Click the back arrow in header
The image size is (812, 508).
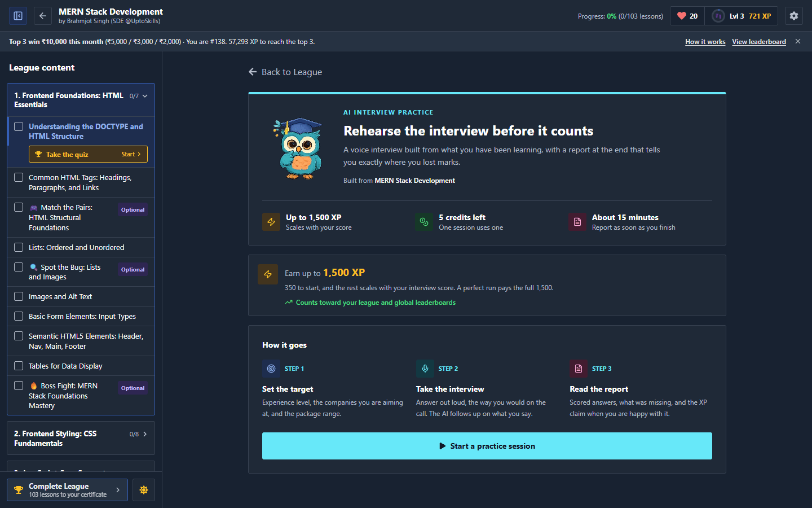click(43, 16)
